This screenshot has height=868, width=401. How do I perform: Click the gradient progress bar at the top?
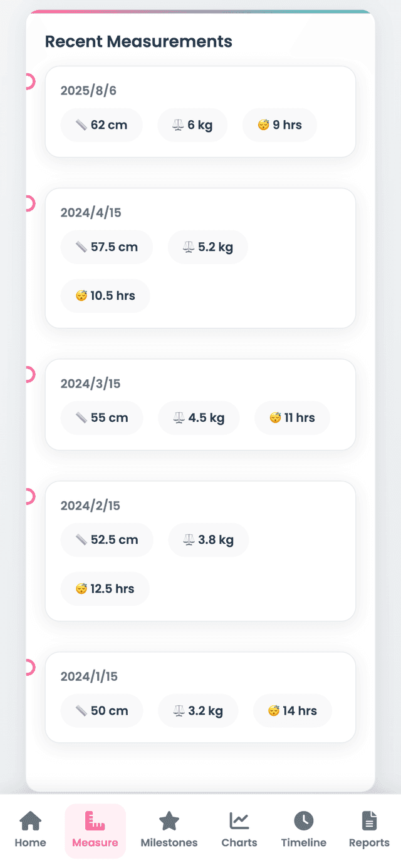click(x=200, y=11)
